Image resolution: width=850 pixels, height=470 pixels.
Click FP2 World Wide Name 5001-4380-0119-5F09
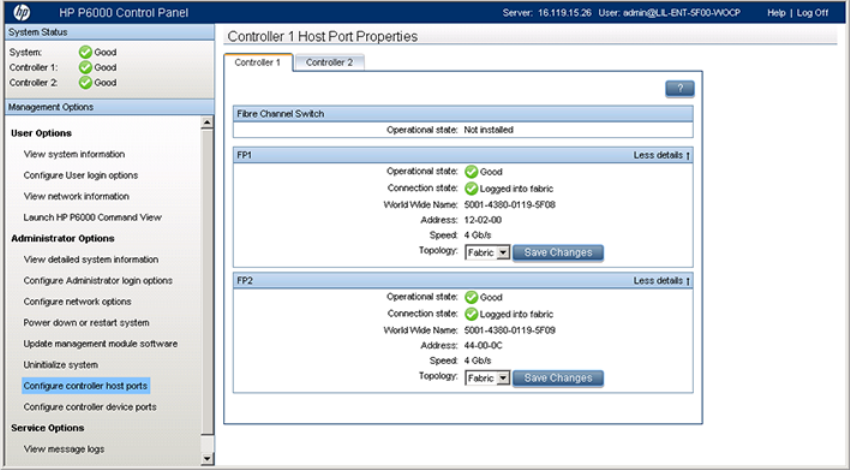(510, 330)
